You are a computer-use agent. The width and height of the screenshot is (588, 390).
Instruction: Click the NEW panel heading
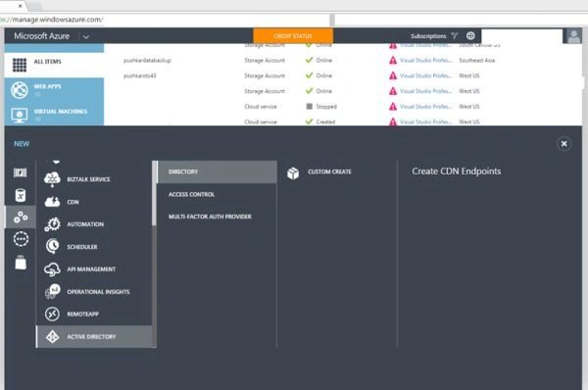click(x=22, y=144)
